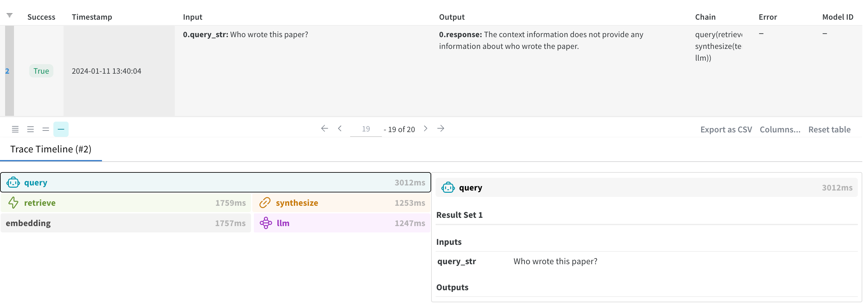The image size is (868, 308).
Task: Select the two-line row height icon
Action: pyautogui.click(x=46, y=130)
